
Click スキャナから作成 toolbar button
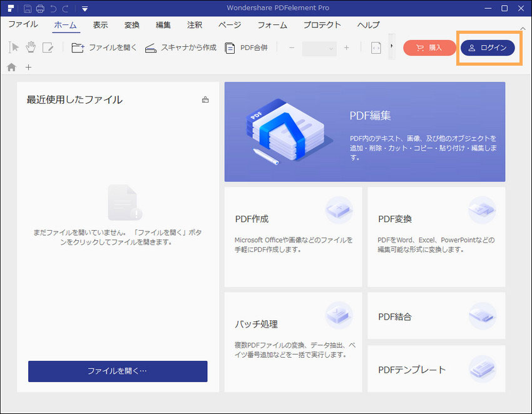180,48
